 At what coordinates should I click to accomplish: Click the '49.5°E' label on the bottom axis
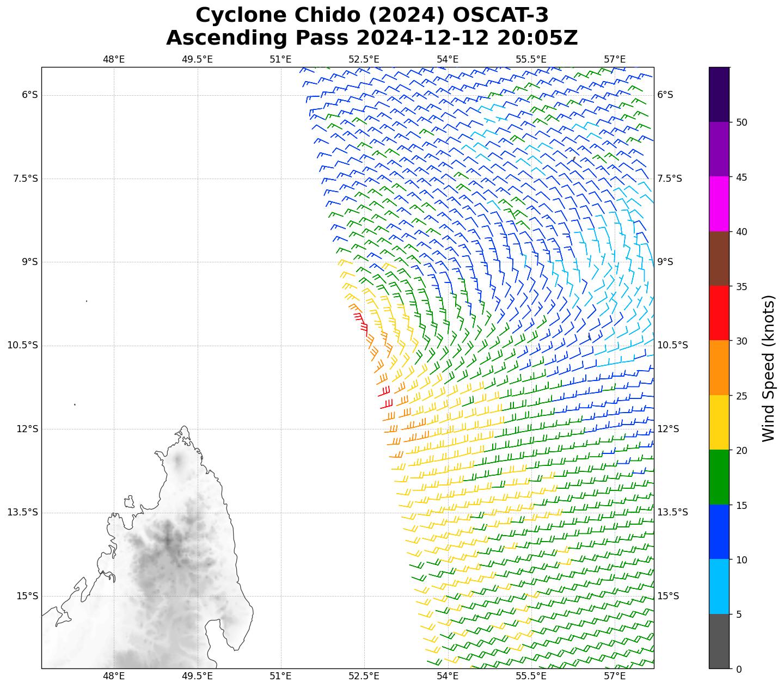coord(197,676)
